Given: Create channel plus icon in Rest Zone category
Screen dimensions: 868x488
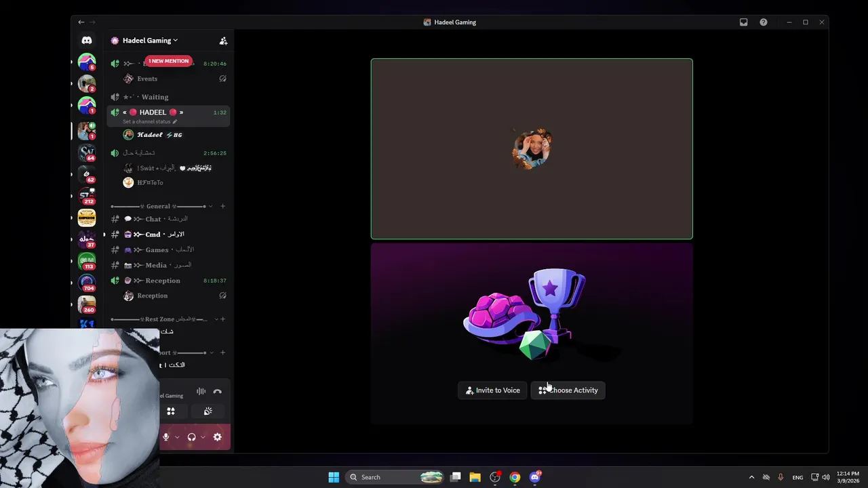Looking at the screenshot, I should click(222, 319).
